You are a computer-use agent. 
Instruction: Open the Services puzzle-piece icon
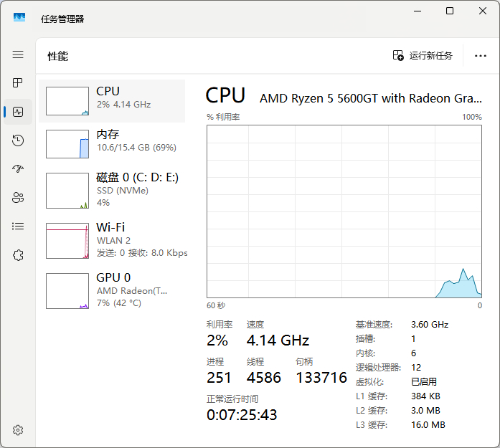tap(18, 255)
